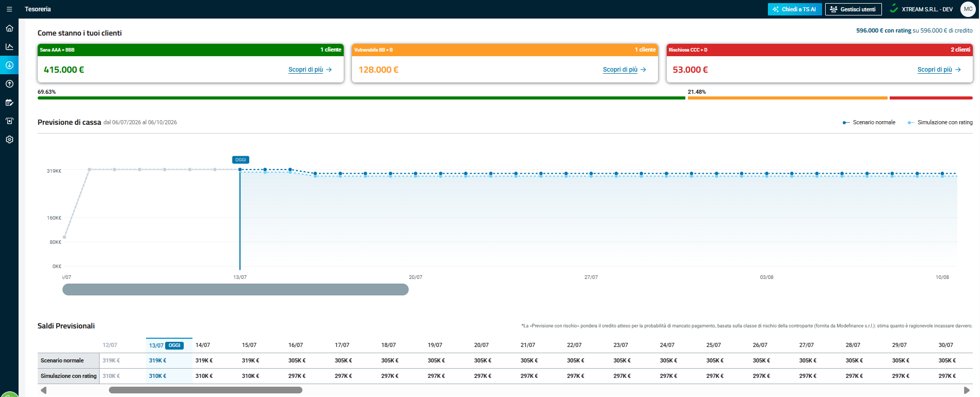
Task: Open the hamburger menu beside Tesoreria
Action: [x=9, y=9]
